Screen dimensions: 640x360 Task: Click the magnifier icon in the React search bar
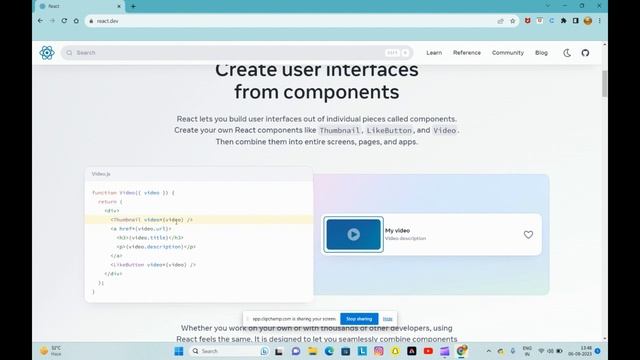coord(69,53)
